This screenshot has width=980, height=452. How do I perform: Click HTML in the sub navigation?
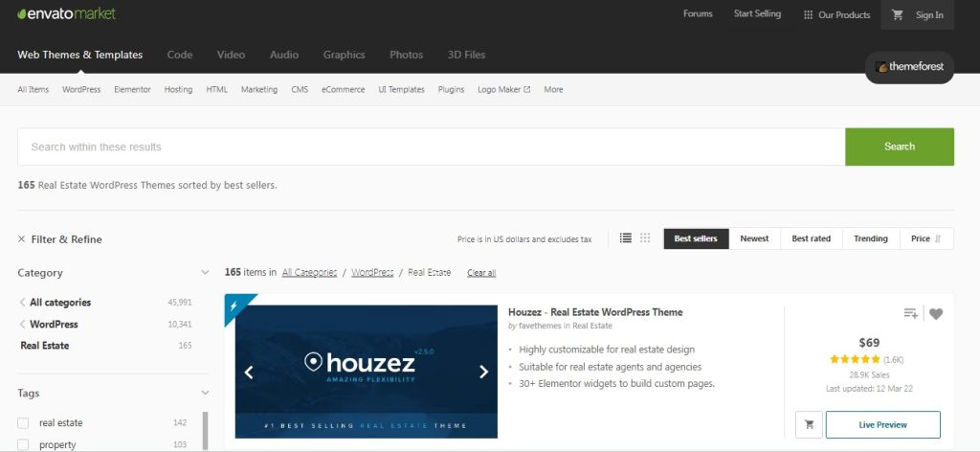[x=217, y=89]
